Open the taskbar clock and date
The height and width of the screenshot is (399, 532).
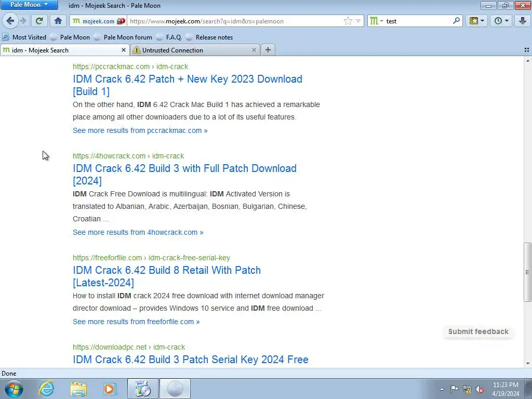coord(506,389)
